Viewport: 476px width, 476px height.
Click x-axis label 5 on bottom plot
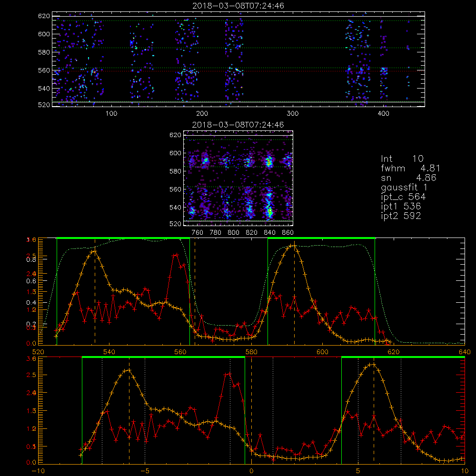coord(358,471)
